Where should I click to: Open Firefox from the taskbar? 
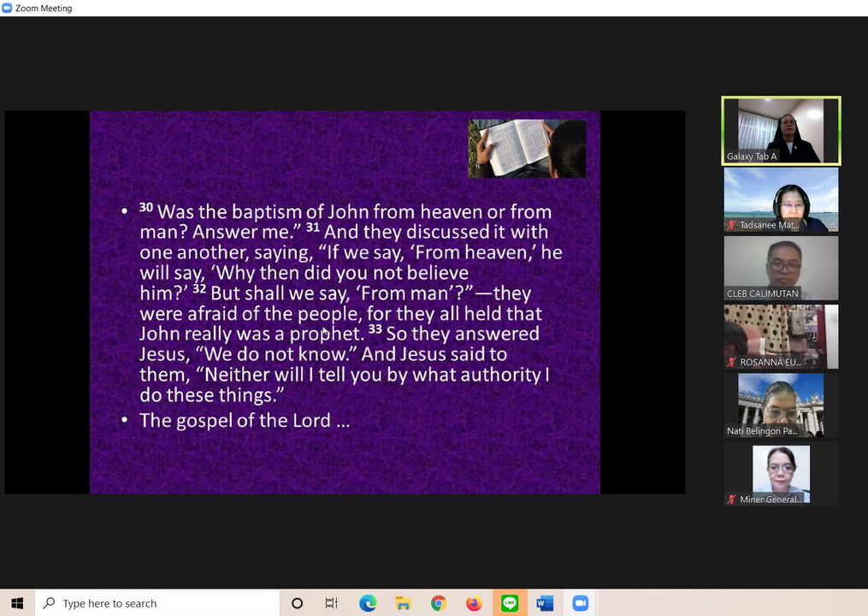click(x=474, y=603)
